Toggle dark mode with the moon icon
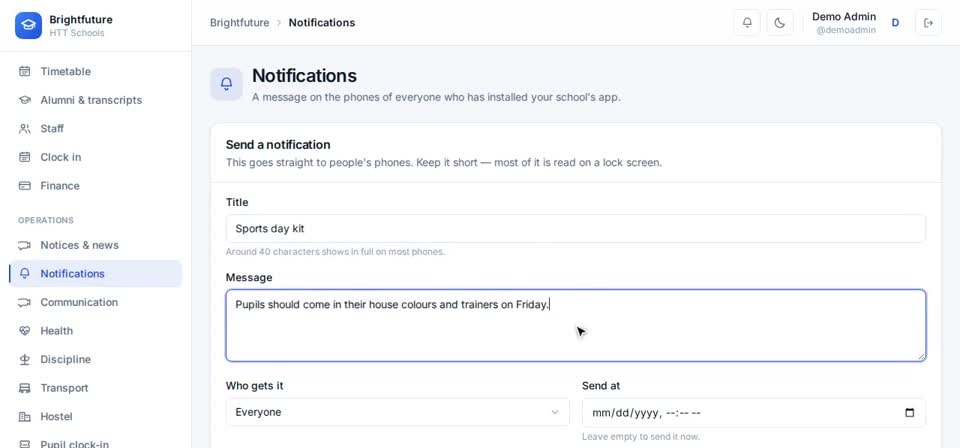The image size is (960, 448). click(779, 23)
